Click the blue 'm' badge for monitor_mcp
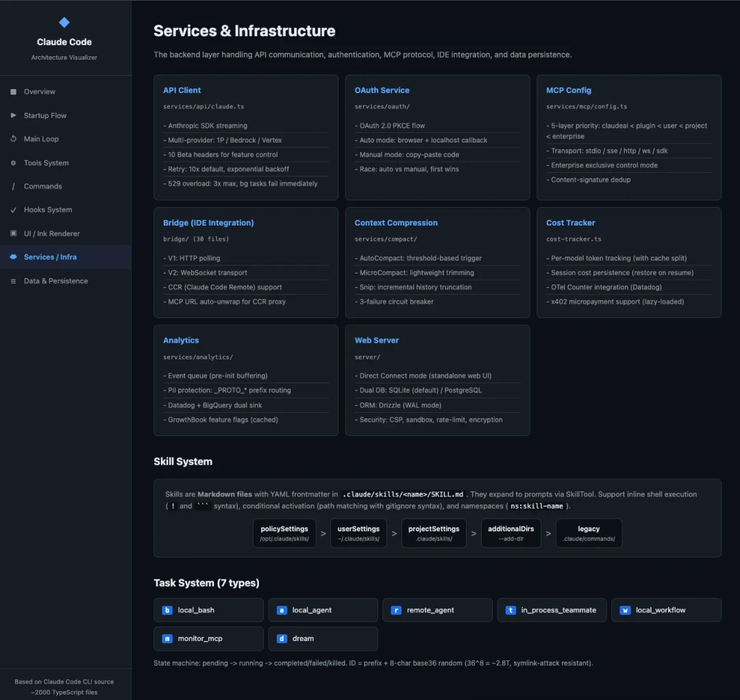This screenshot has width=740, height=700. pos(167,638)
